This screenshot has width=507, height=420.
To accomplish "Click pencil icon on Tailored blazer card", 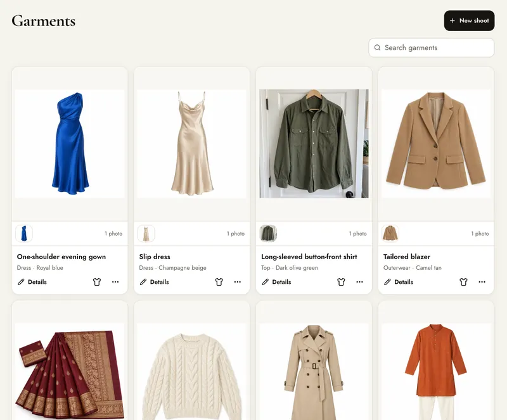I will 387,282.
